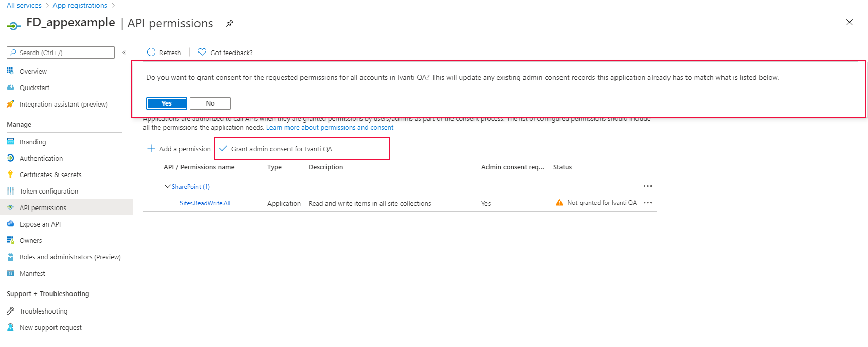Go to Token configuration page

[x=49, y=191]
